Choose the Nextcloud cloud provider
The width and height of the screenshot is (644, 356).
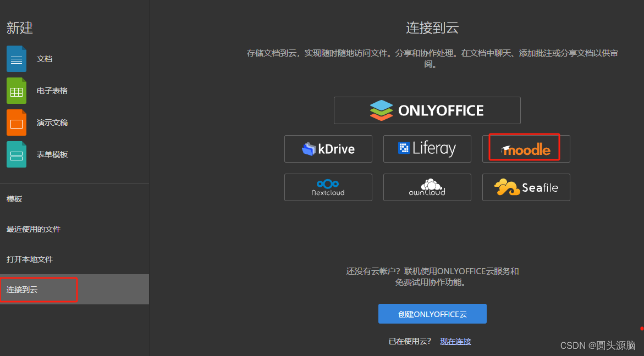coord(328,187)
